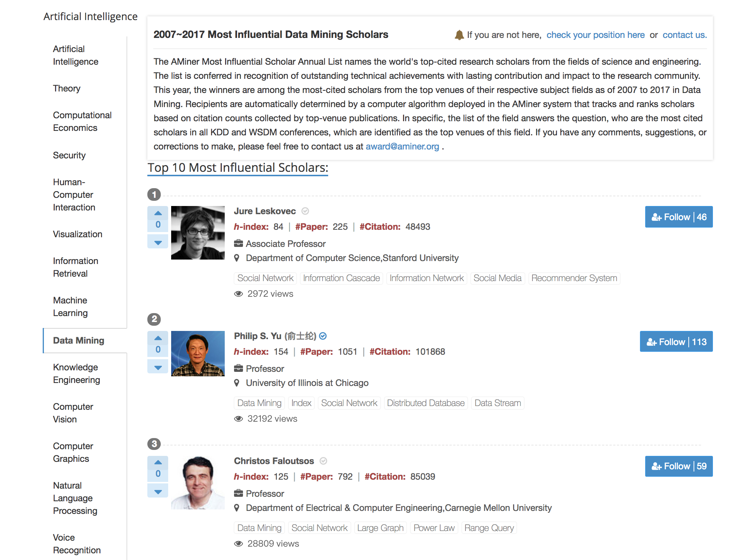733x560 pixels.
Task: Click the location pin beside University of Illinois
Action: [x=237, y=383]
